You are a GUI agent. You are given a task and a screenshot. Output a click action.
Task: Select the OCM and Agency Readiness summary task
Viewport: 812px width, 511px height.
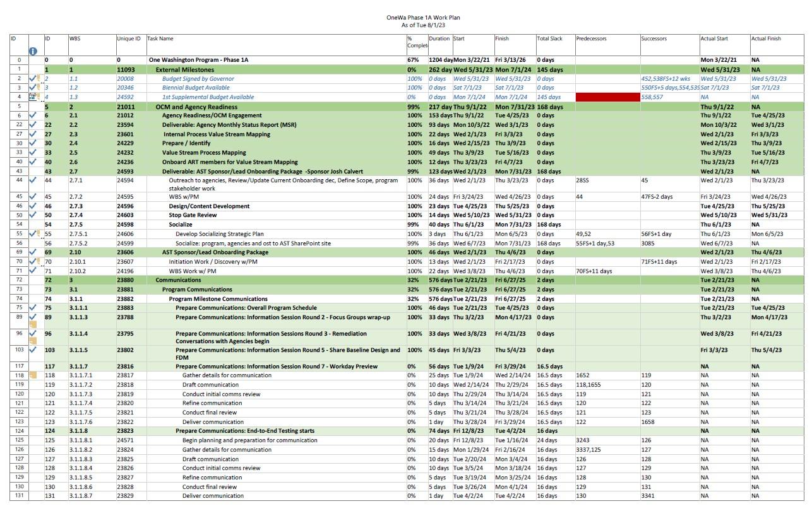point(196,107)
